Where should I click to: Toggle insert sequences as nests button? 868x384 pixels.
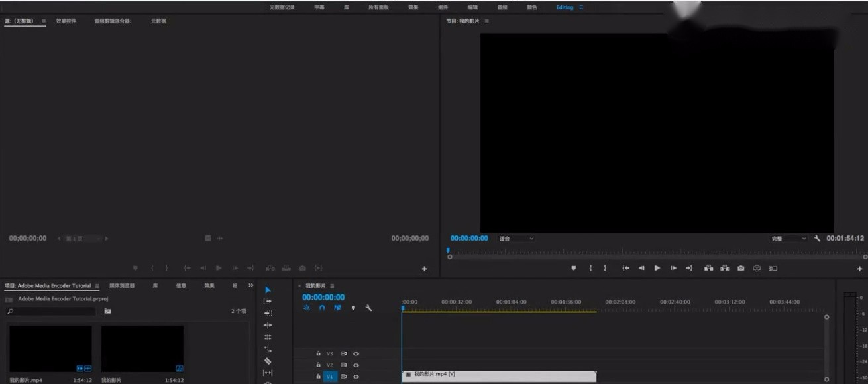coord(307,308)
